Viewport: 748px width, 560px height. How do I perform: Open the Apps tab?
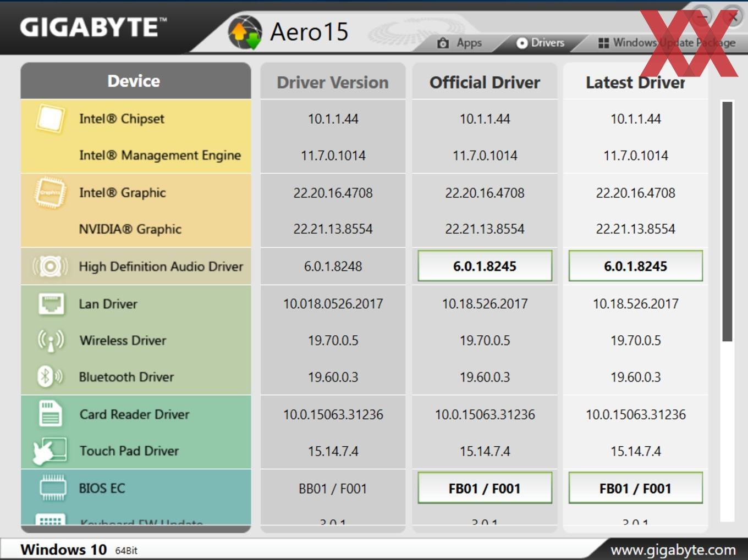click(460, 43)
